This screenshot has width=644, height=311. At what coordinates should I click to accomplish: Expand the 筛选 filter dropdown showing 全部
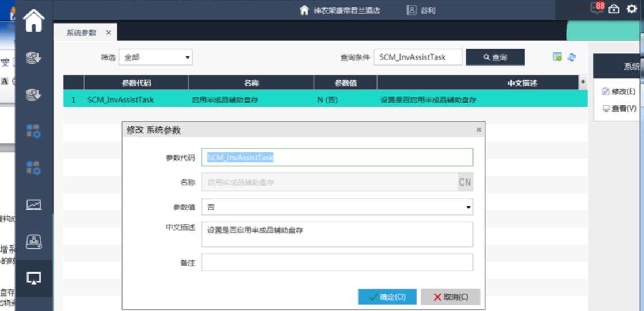[155, 57]
